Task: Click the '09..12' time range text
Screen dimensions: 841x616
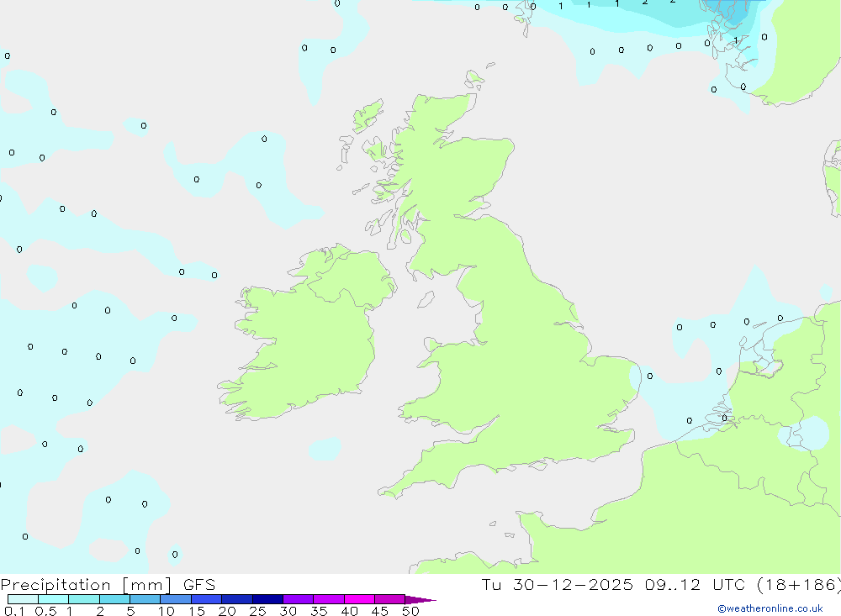Action: (x=673, y=585)
